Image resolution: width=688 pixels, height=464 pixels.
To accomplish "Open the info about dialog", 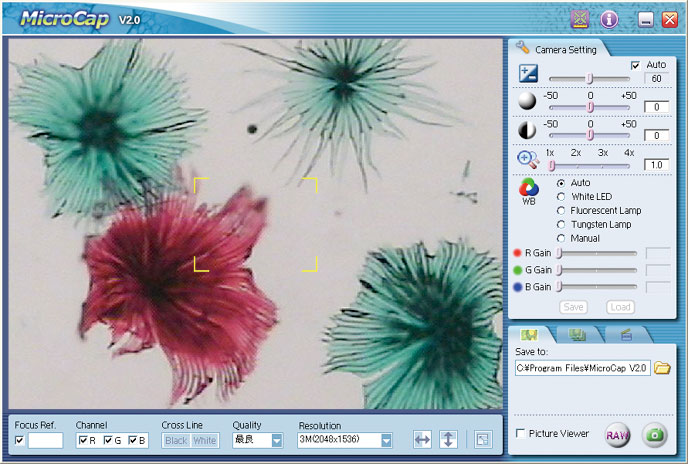I will coord(608,19).
